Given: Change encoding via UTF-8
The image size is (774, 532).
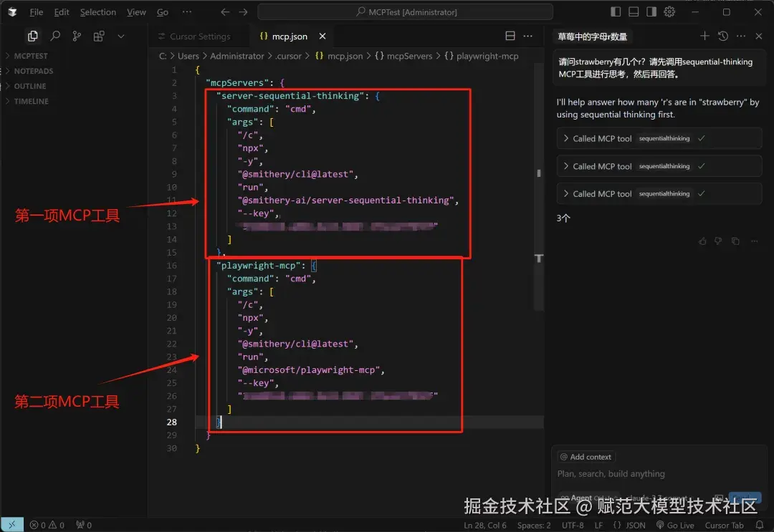Looking at the screenshot, I should tap(573, 526).
